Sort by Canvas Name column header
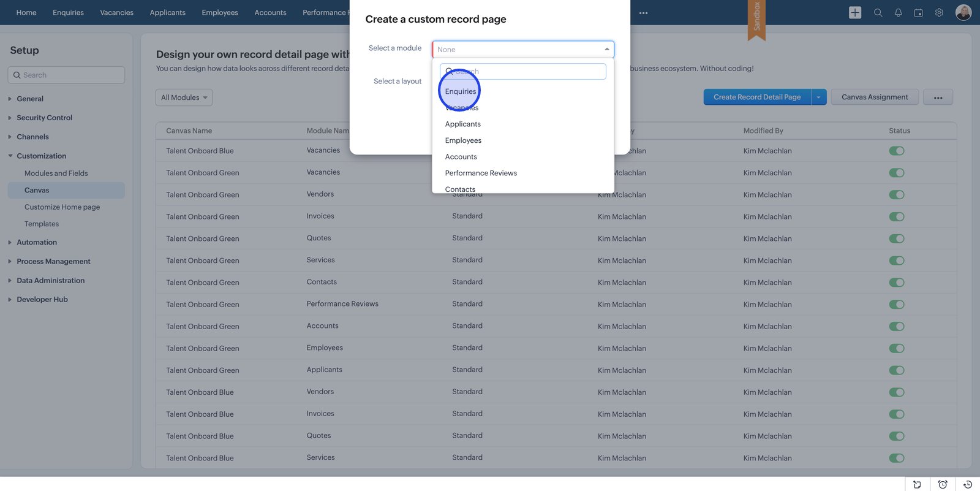 click(189, 131)
